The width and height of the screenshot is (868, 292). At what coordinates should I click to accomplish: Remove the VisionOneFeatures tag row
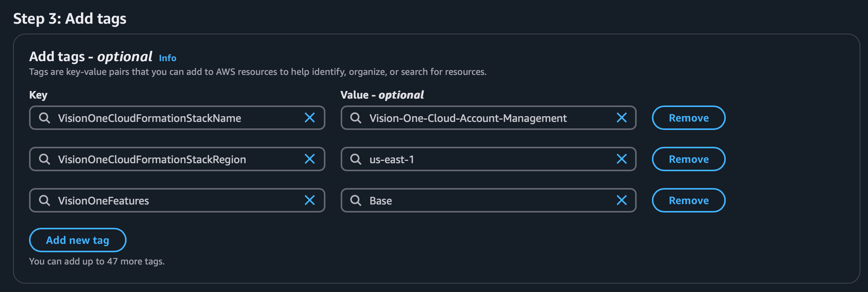(688, 200)
